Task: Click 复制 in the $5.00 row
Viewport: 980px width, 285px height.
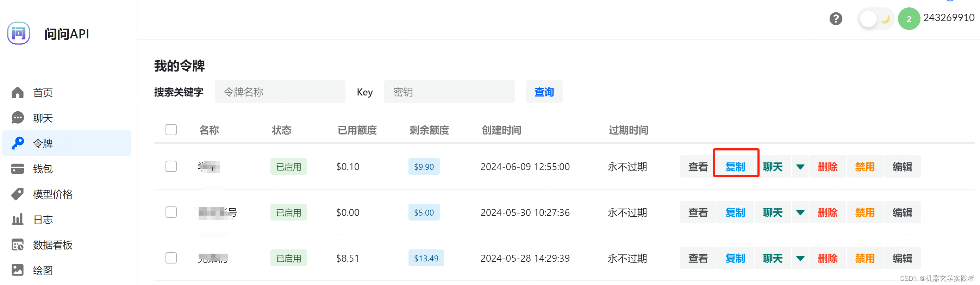Action: click(x=735, y=212)
